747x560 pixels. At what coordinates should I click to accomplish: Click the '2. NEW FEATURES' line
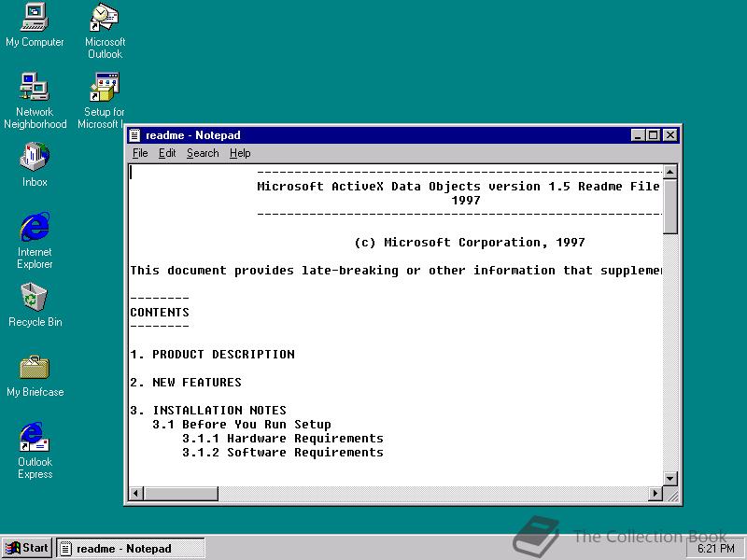point(186,383)
